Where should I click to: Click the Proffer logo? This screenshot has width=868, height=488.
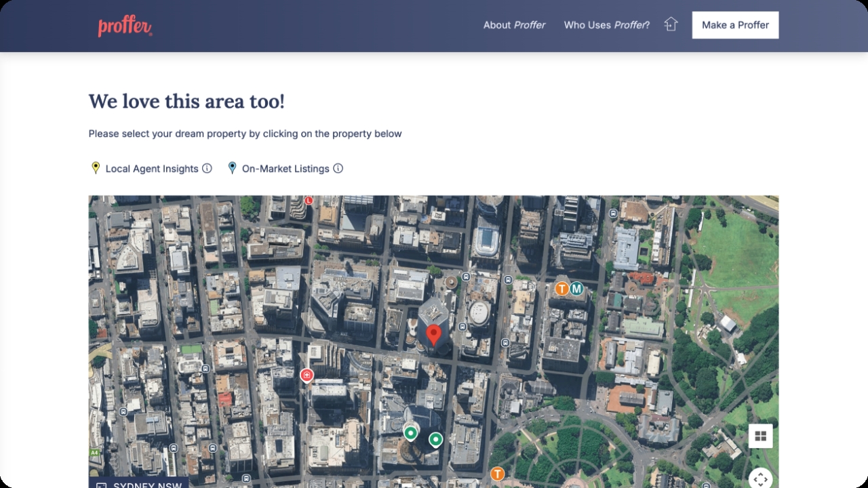125,26
